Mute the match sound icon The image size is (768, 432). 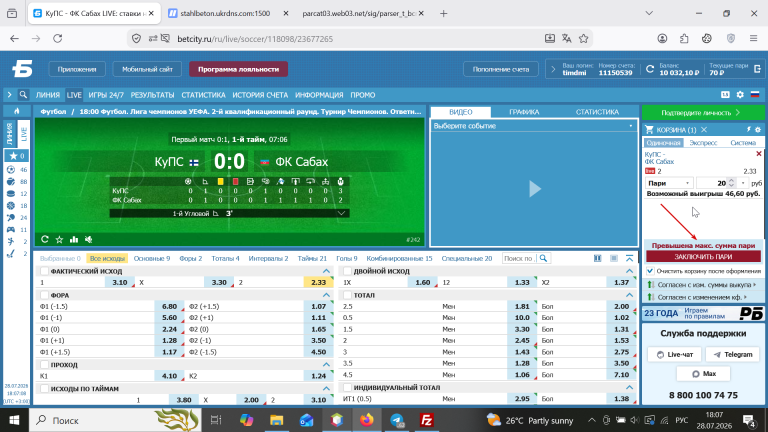[89, 240]
